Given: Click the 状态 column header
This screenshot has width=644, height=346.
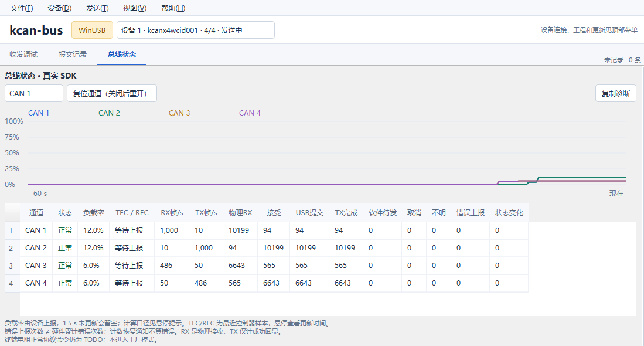Looking at the screenshot, I should tap(65, 212).
